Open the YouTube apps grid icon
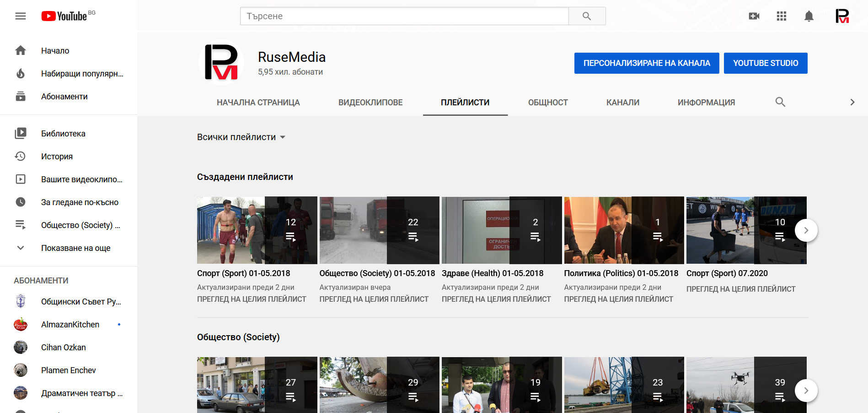This screenshot has height=413, width=868. coord(782,16)
